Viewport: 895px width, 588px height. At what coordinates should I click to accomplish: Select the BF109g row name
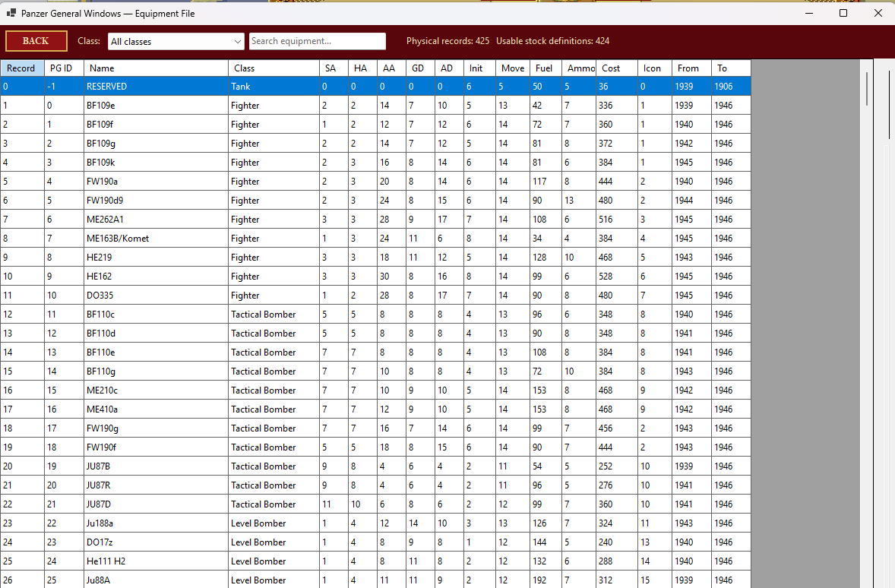pyautogui.click(x=156, y=144)
